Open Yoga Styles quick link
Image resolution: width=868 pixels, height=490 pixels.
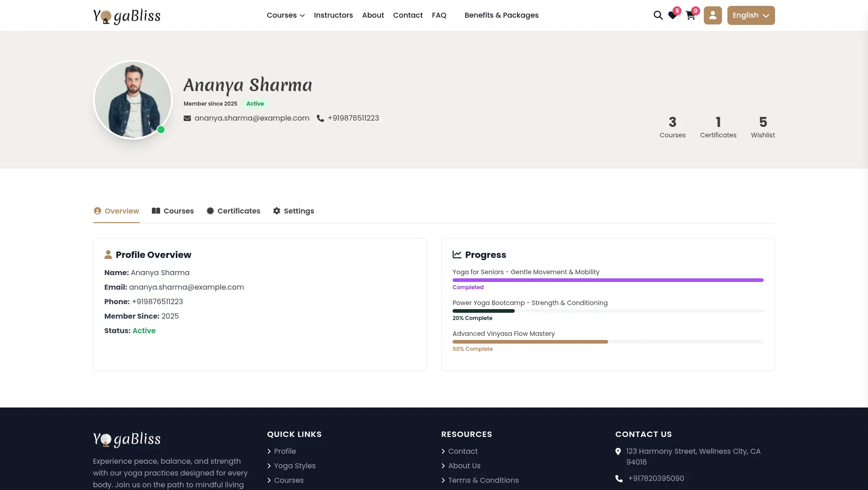click(x=294, y=466)
